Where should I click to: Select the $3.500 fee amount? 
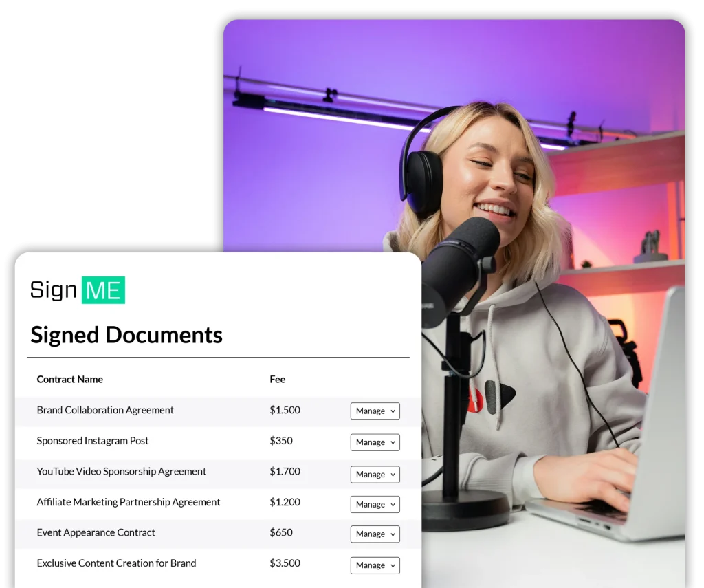(x=285, y=563)
